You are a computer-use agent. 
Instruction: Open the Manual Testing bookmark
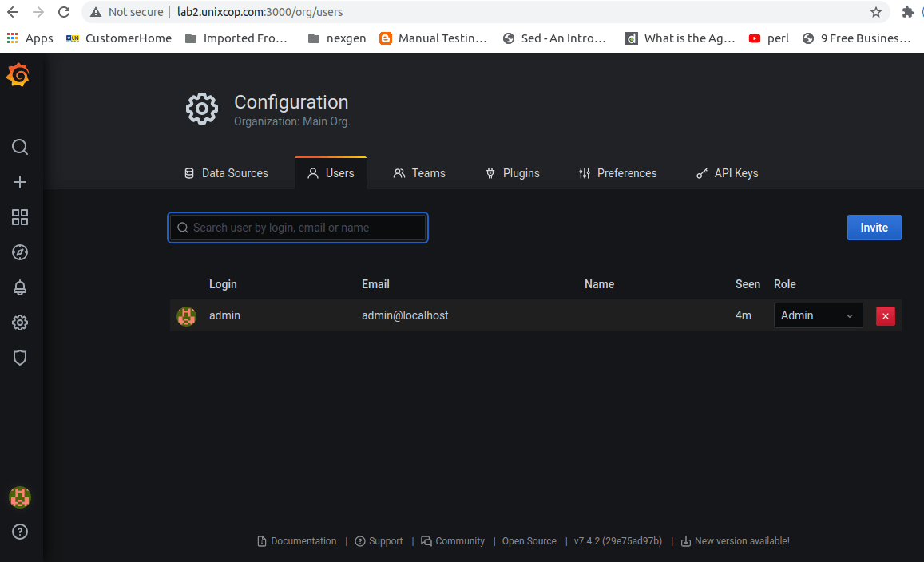click(x=433, y=38)
